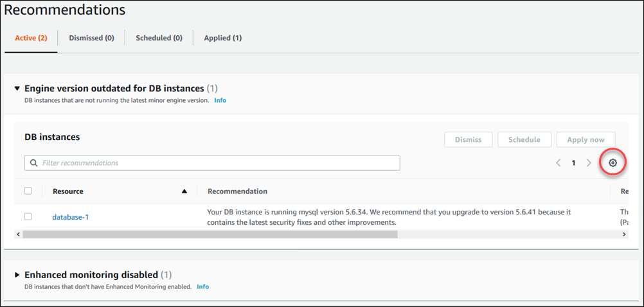Click Info link for engine version
Screen dimensions: 644x307
[220, 100]
